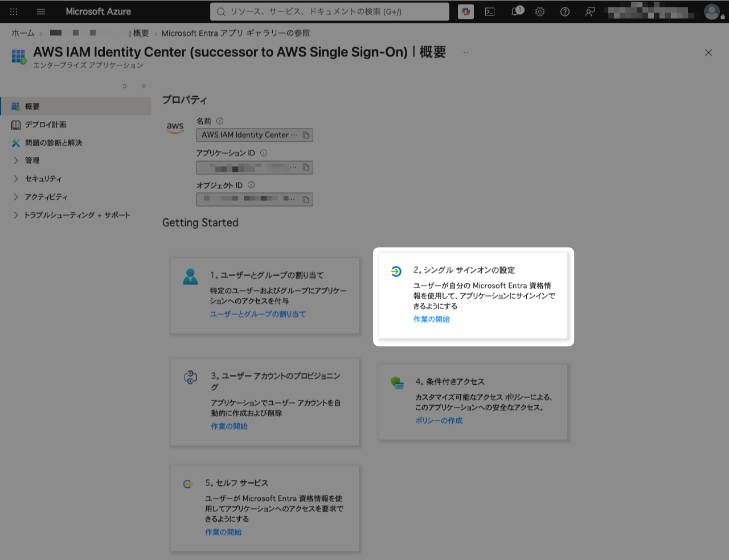Open the hamburger portal menu

click(41, 11)
